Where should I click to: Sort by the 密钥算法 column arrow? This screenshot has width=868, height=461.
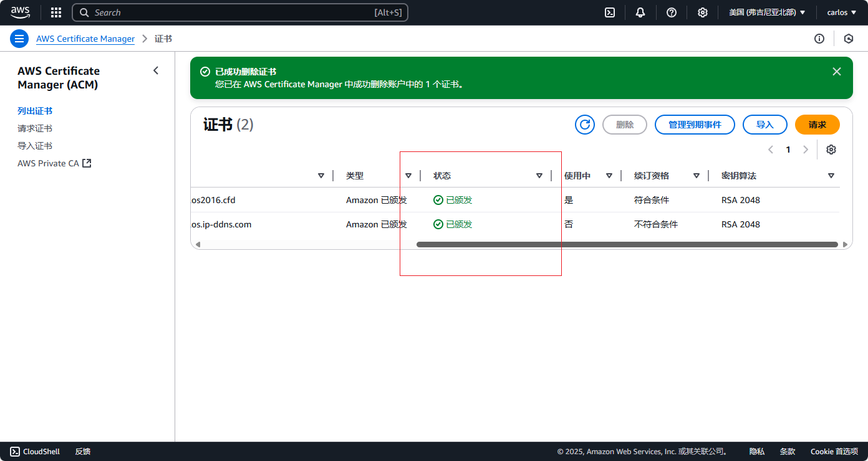click(831, 176)
